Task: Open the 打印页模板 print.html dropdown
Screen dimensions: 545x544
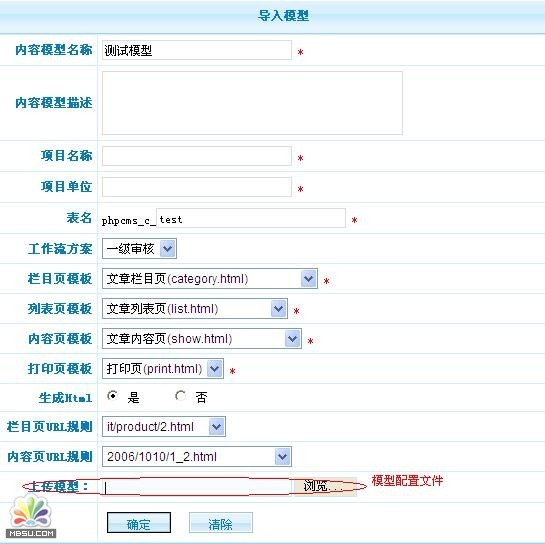Action: click(x=163, y=368)
